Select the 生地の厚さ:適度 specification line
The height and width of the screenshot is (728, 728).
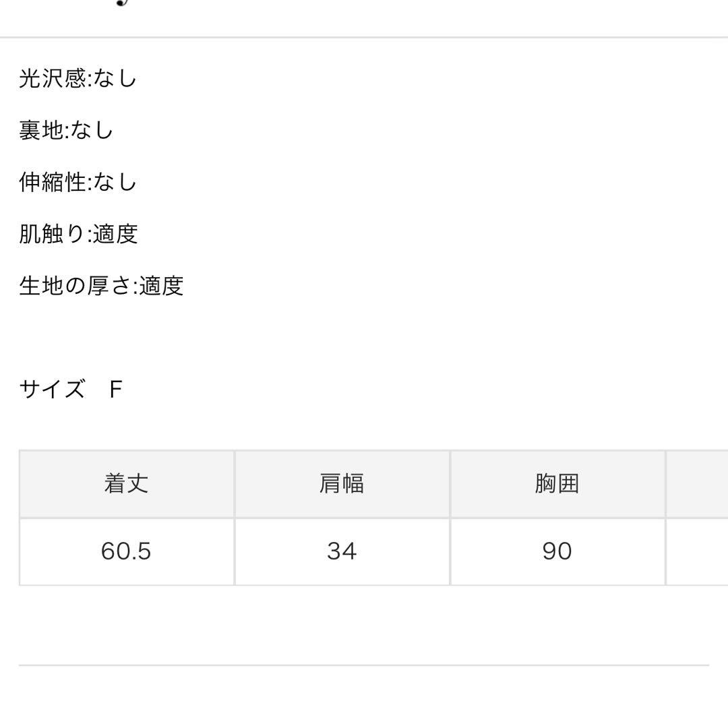(101, 286)
